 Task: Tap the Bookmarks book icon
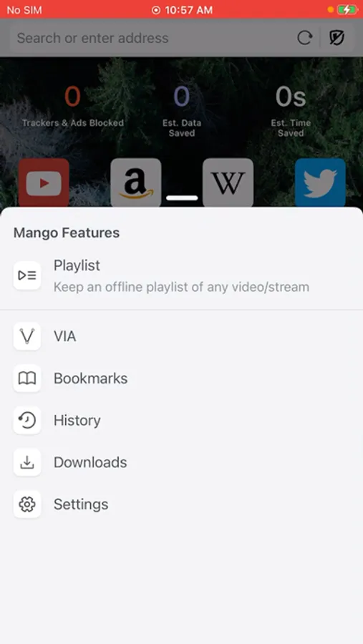point(27,379)
